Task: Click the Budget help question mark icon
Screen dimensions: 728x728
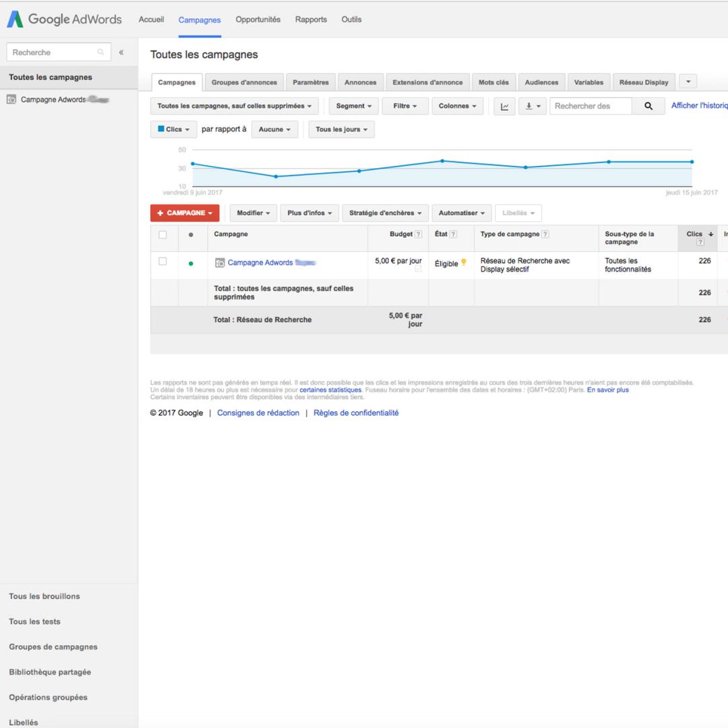Action: click(419, 235)
